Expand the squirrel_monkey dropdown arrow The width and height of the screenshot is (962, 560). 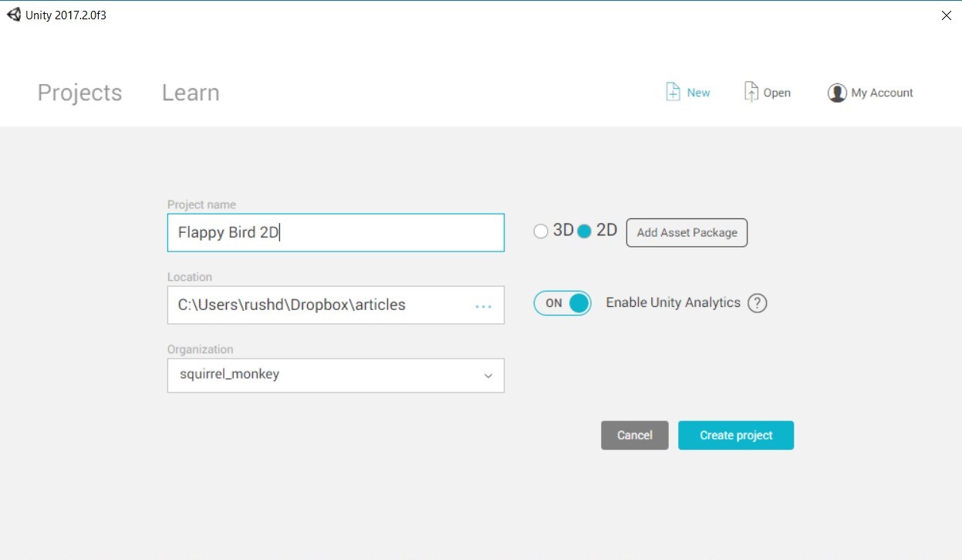[488, 376]
